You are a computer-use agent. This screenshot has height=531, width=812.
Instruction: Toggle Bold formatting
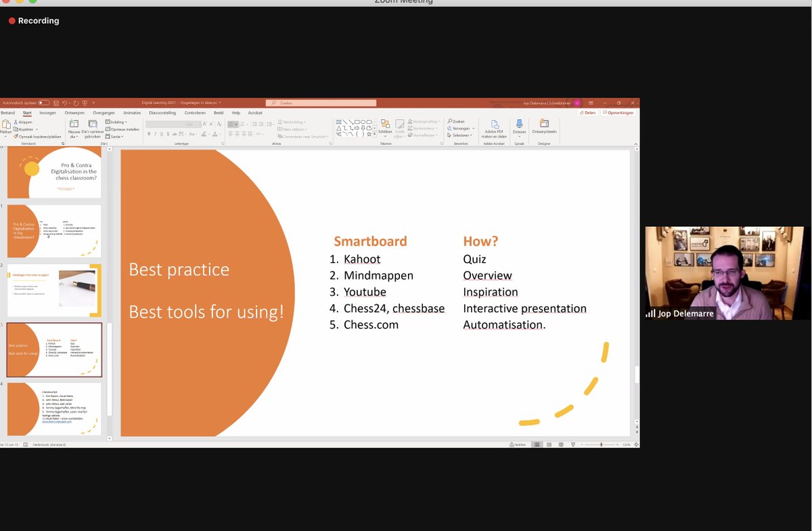pyautogui.click(x=149, y=134)
